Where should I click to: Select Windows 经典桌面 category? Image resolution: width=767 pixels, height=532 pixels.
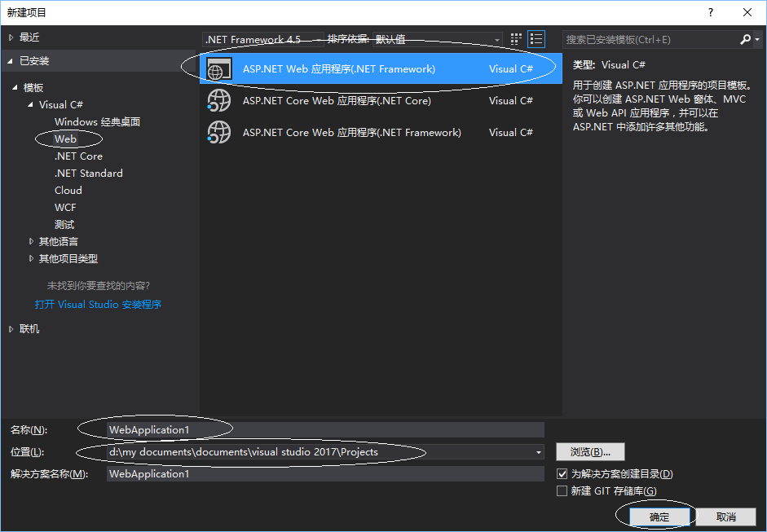click(x=97, y=121)
